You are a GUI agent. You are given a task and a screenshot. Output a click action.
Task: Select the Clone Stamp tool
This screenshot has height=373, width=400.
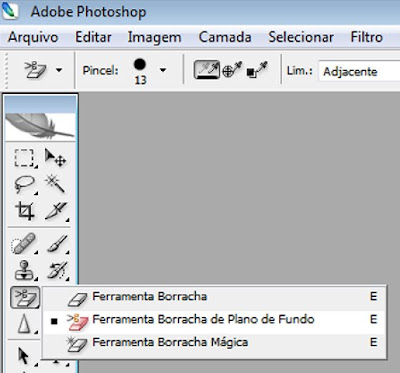24,270
